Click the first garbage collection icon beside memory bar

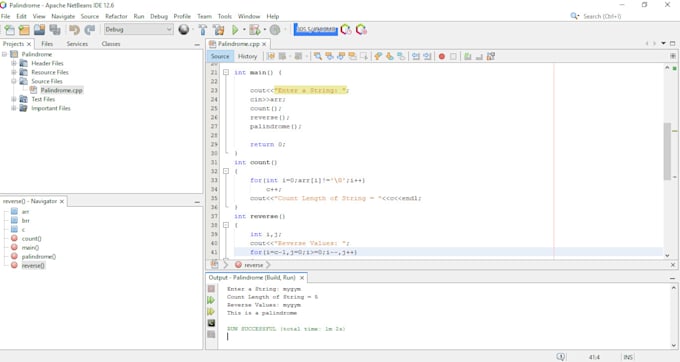(x=346, y=29)
